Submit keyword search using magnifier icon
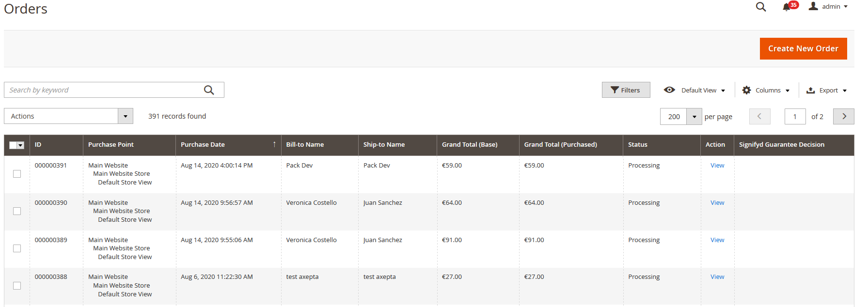The image size is (868, 307). 209,90
